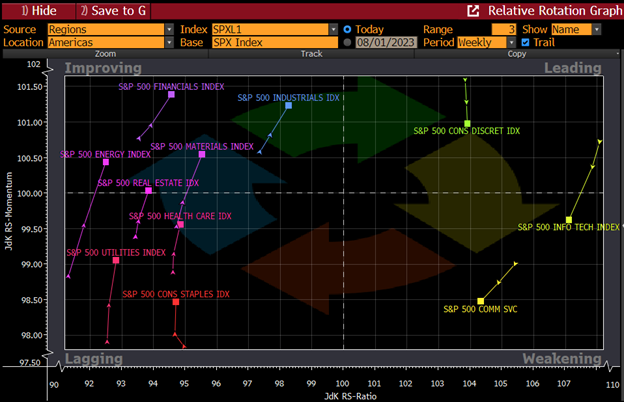
Task: Click the S&P 500 ENERGY INDEX label
Action: [105, 154]
